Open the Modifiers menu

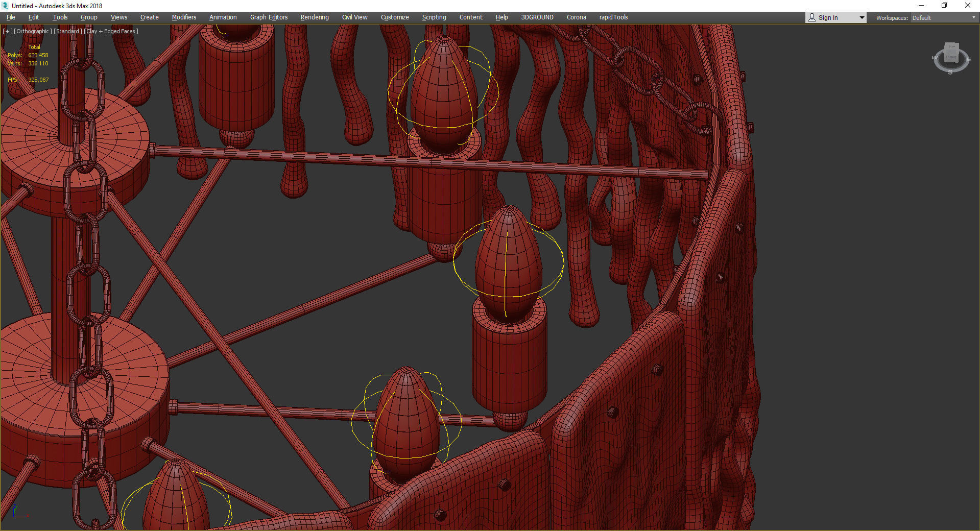tap(184, 17)
